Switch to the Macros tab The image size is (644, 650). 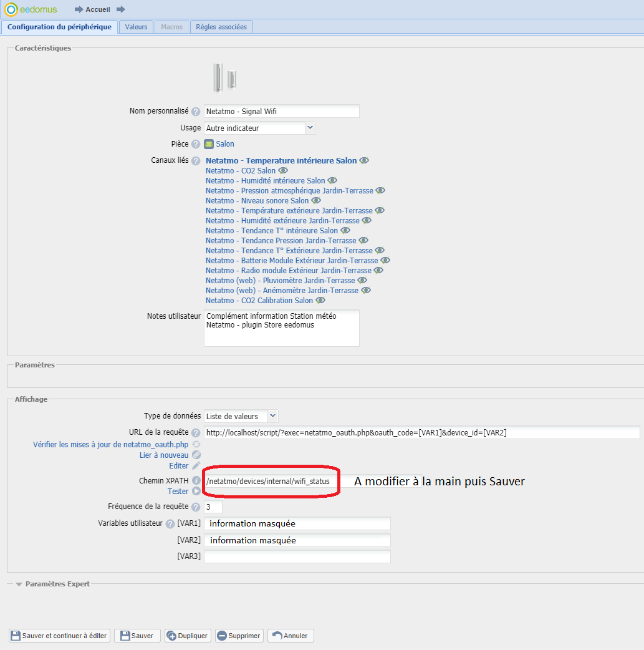pos(172,27)
